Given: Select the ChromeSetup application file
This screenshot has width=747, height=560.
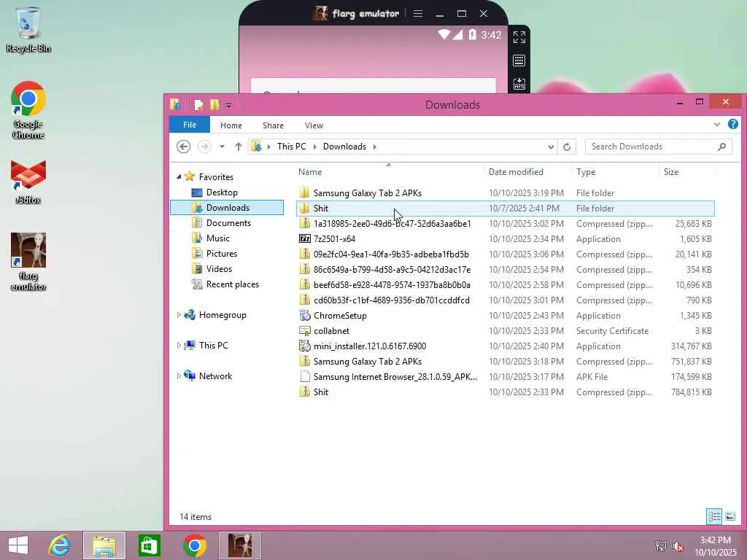Looking at the screenshot, I should 505,315.
